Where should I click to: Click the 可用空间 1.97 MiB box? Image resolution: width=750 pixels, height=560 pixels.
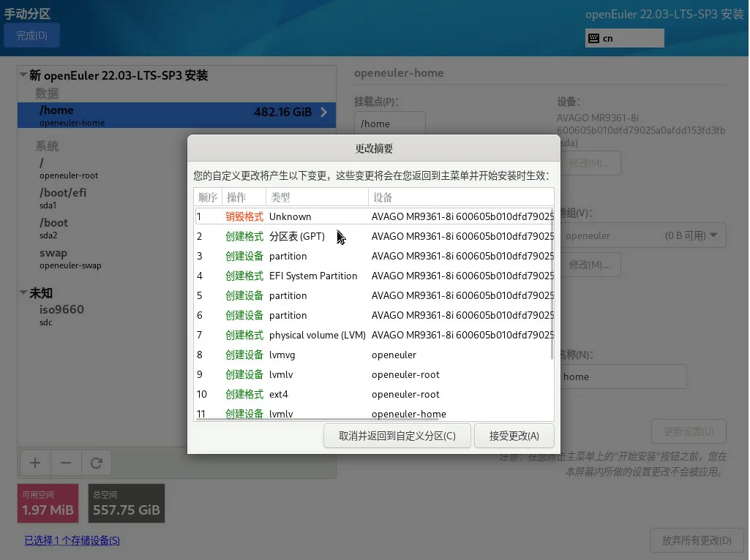[x=48, y=503]
